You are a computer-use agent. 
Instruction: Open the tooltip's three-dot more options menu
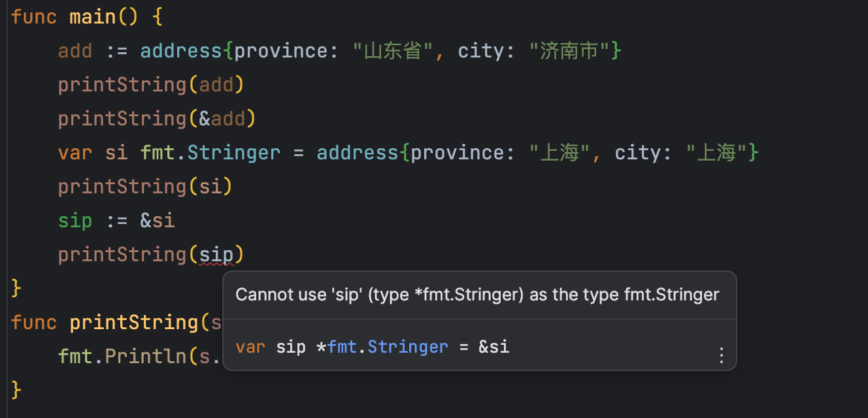721,355
